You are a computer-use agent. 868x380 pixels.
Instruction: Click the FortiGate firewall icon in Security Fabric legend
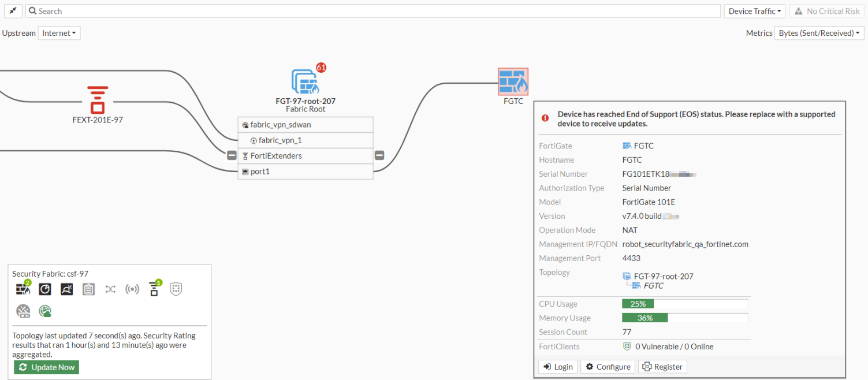click(x=23, y=289)
